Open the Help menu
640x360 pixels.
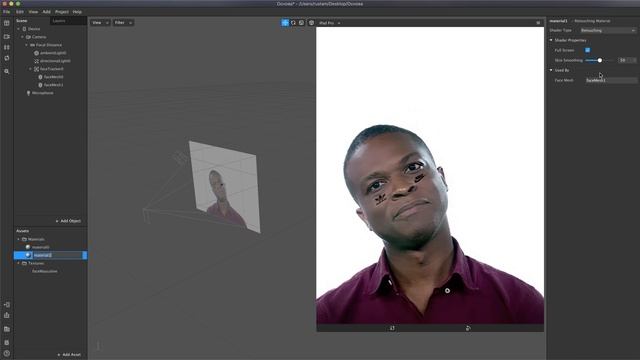(x=77, y=12)
